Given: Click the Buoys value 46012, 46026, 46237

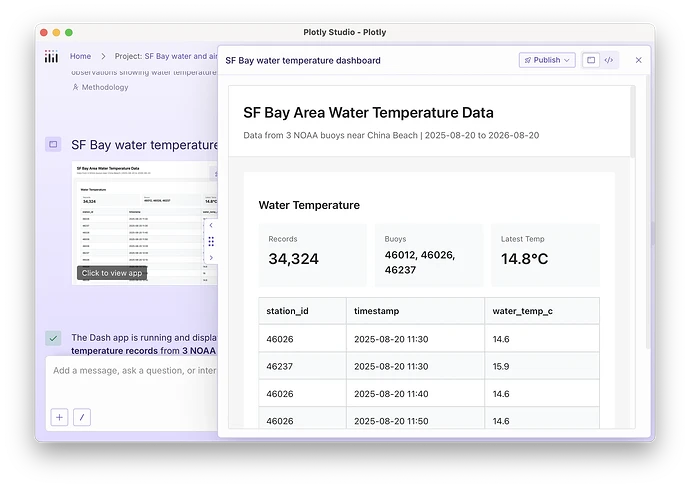Looking at the screenshot, I should [x=420, y=262].
